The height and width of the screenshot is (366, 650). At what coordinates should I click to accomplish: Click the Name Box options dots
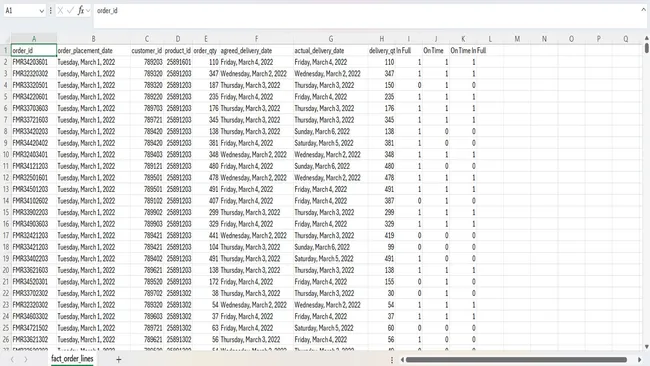51,11
